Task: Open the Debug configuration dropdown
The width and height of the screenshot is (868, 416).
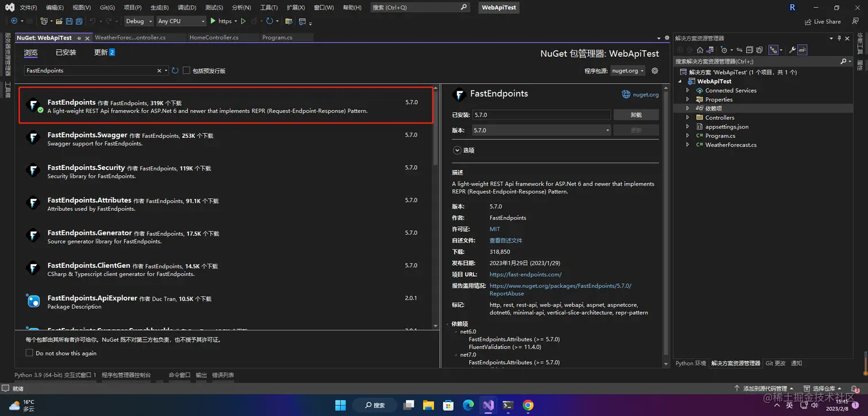Action: point(139,21)
